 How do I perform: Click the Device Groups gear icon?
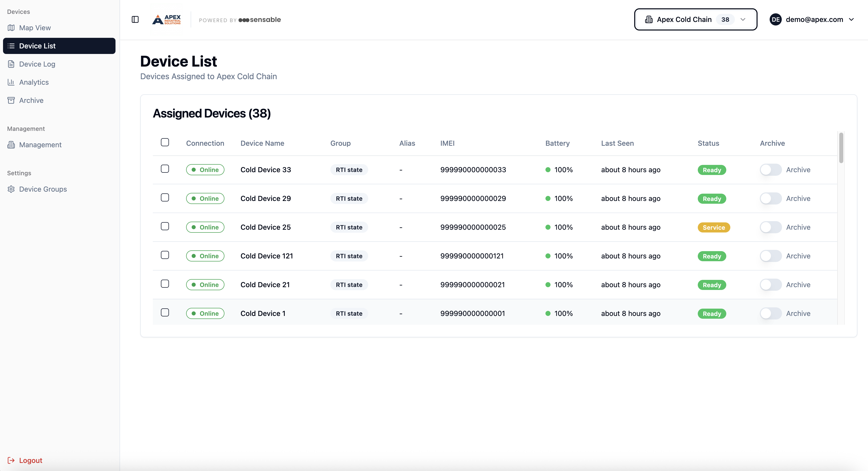pos(11,189)
